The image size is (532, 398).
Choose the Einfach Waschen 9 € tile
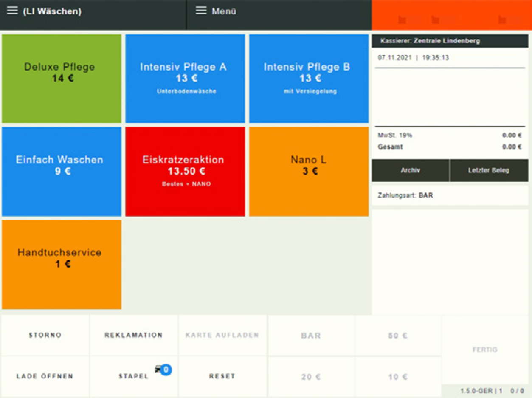(62, 172)
